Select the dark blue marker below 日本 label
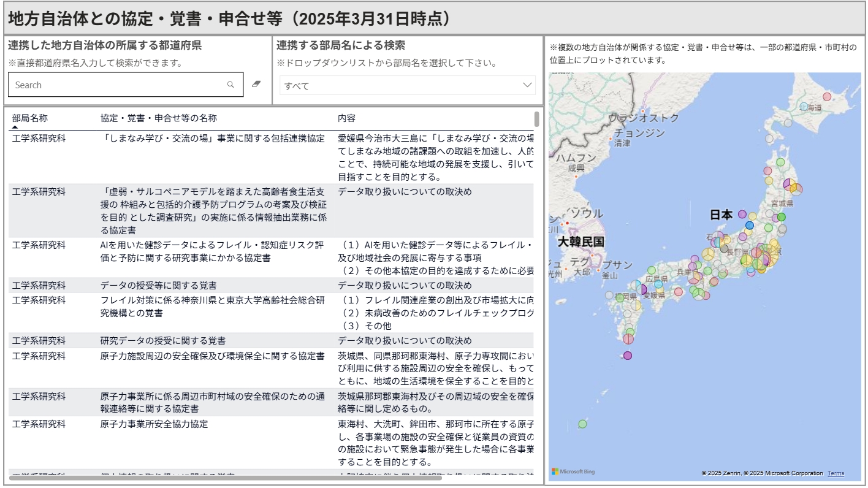Screen dimensions: 868x488 click(x=749, y=225)
